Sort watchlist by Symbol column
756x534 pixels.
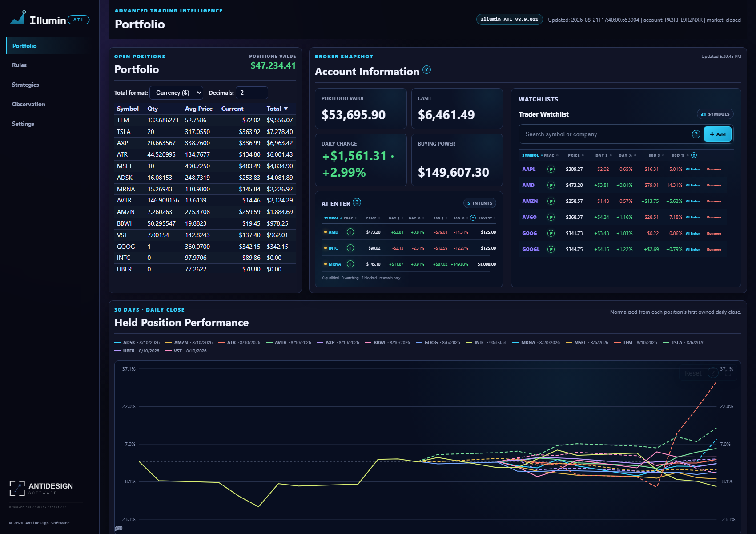532,155
